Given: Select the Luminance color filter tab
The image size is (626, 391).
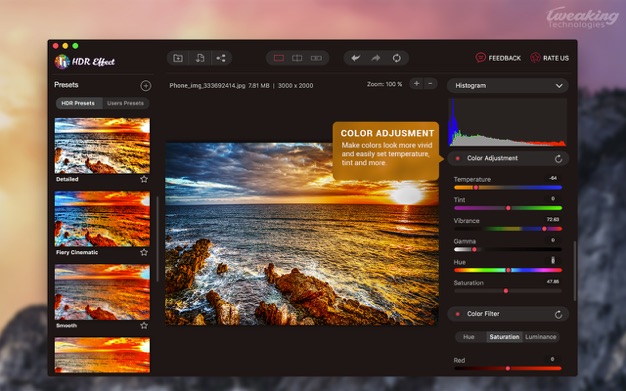Looking at the screenshot, I should click(541, 337).
